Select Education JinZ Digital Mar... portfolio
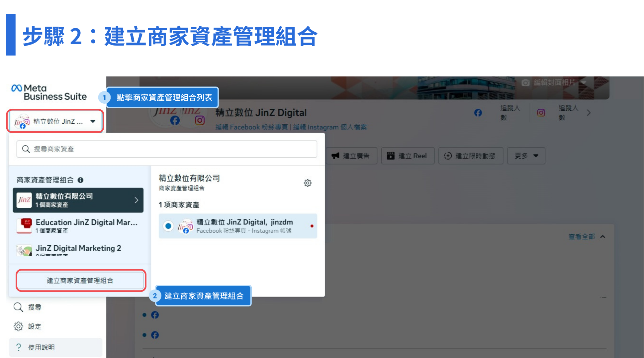The width and height of the screenshot is (644, 358). [78, 226]
